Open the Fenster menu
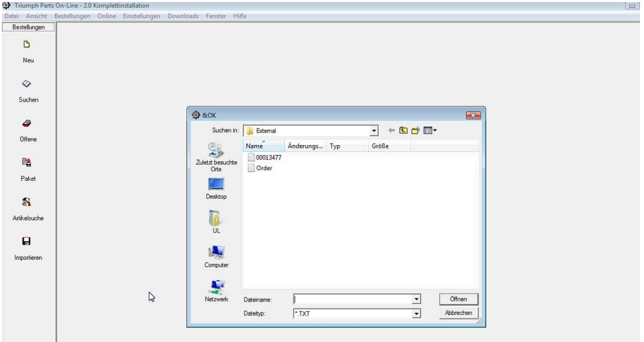Screen dimensions: 644x342 click(x=216, y=16)
